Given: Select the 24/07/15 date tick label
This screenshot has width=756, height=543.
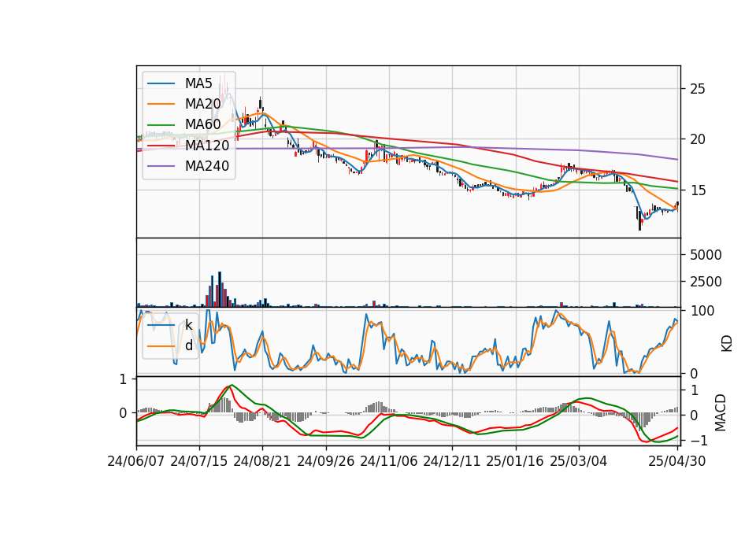Looking at the screenshot, I should tap(199, 461).
